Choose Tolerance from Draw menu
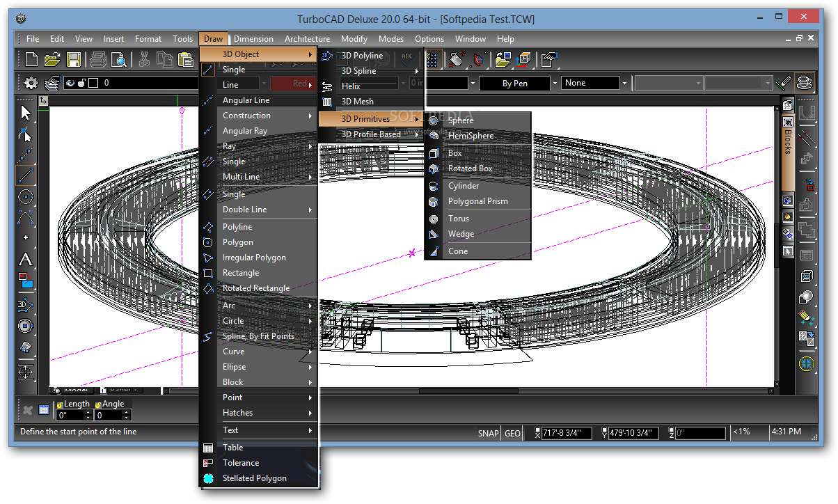838x504 pixels. coord(259,463)
